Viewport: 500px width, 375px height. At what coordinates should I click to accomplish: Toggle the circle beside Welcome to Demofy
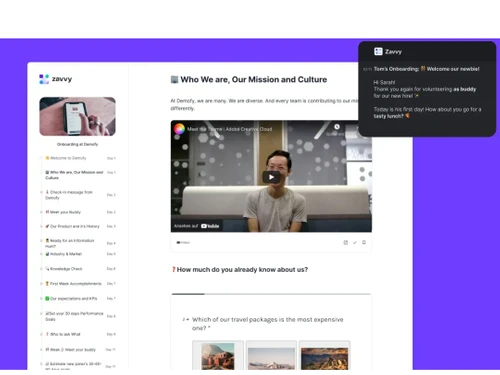coord(41,158)
